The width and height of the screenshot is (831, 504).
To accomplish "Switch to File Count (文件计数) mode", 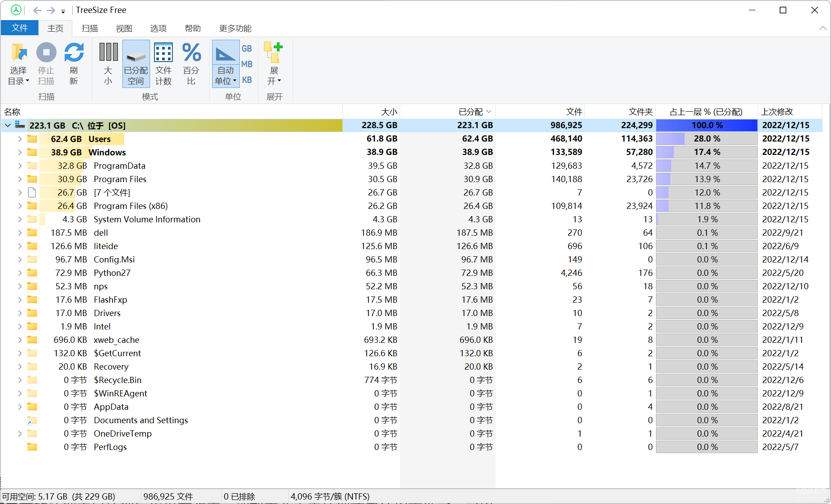I will (163, 63).
